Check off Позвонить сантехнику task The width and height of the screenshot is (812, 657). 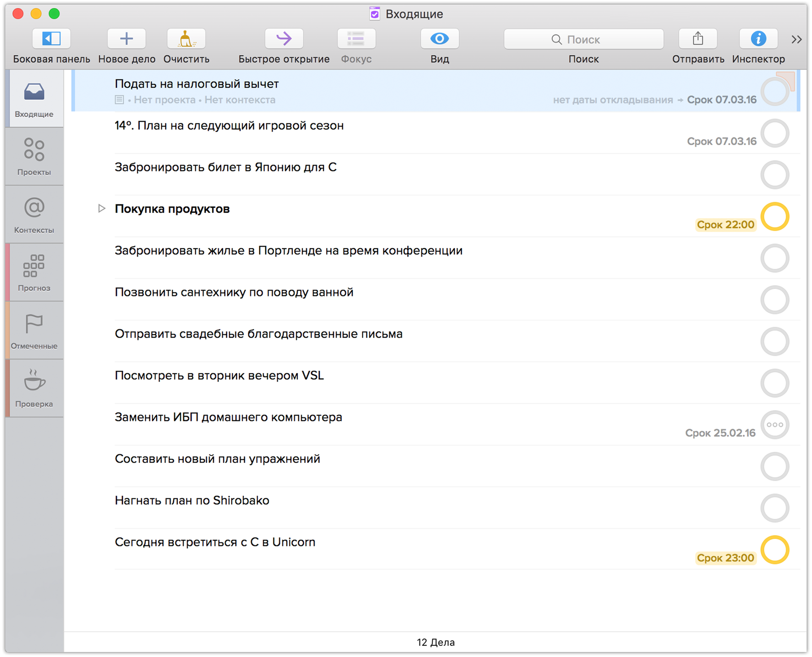point(775,300)
